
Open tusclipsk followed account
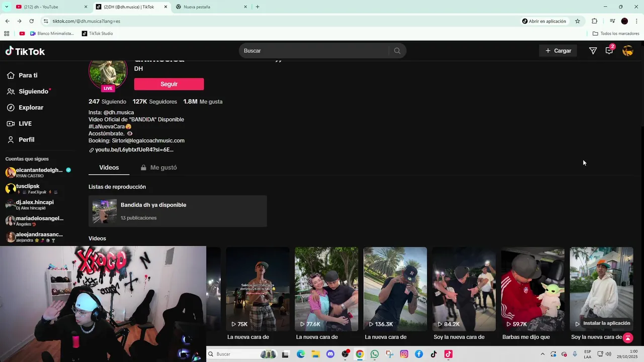[31, 189]
